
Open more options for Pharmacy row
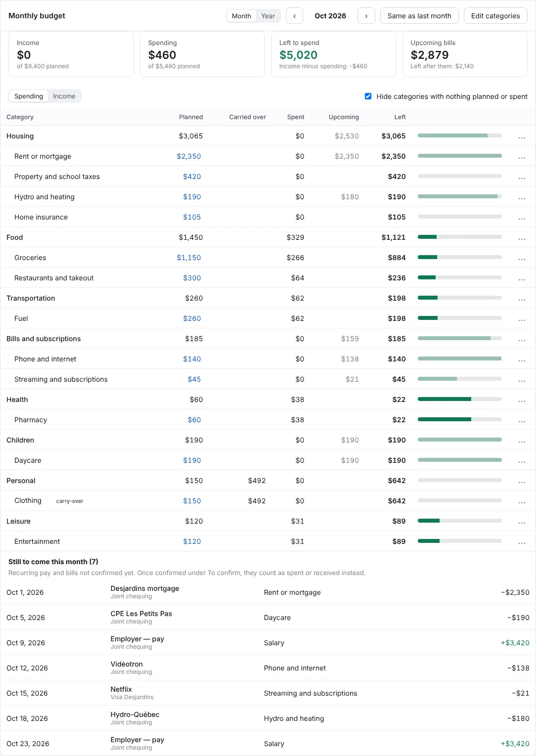522,420
